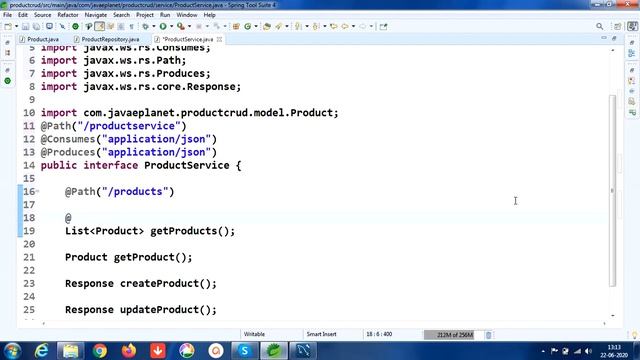Image resolution: width=640 pixels, height=360 pixels.
Task: Minimize the editor area
Action: 604,38
